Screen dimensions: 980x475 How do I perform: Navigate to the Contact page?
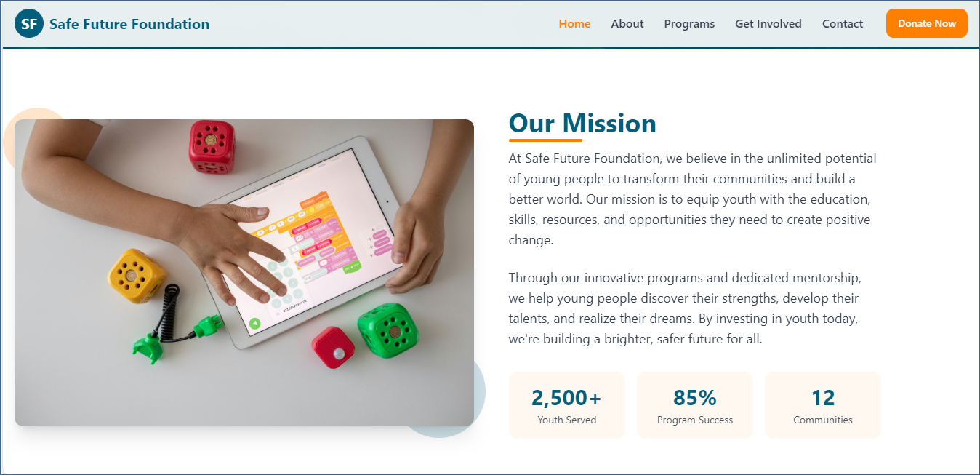click(843, 24)
